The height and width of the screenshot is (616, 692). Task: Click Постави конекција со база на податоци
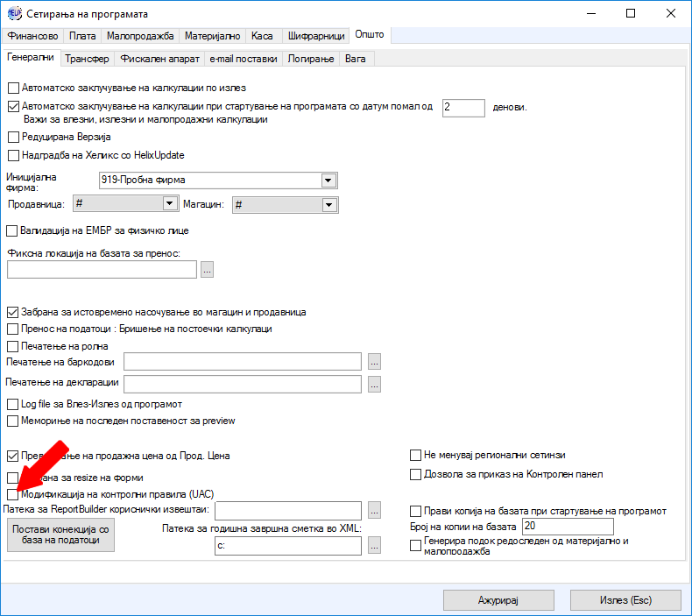point(61,535)
